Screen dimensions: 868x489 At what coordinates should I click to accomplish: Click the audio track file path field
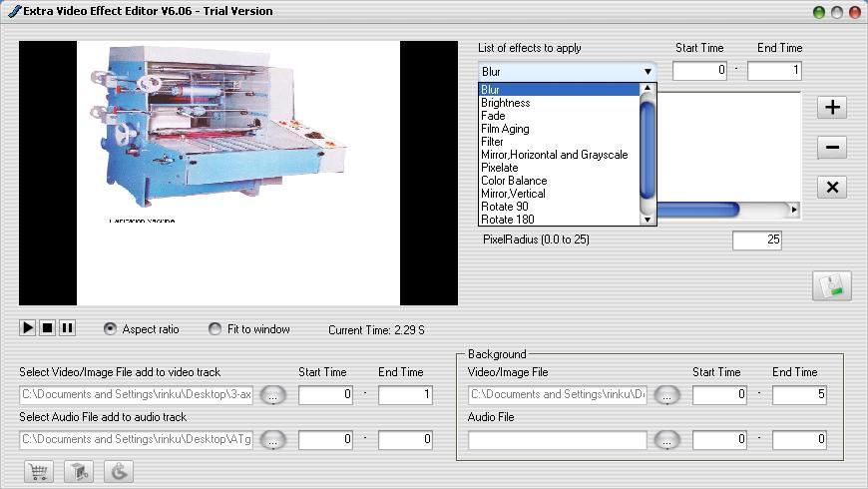136,440
